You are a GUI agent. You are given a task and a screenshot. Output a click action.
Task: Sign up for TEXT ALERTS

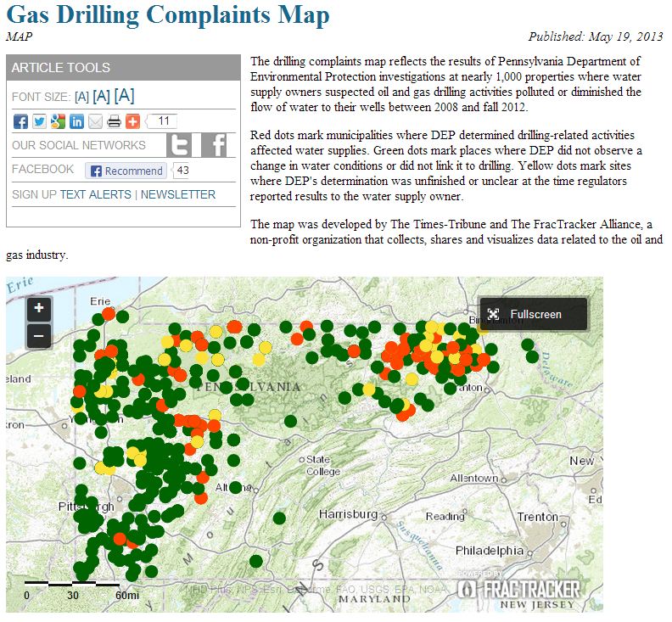[96, 194]
